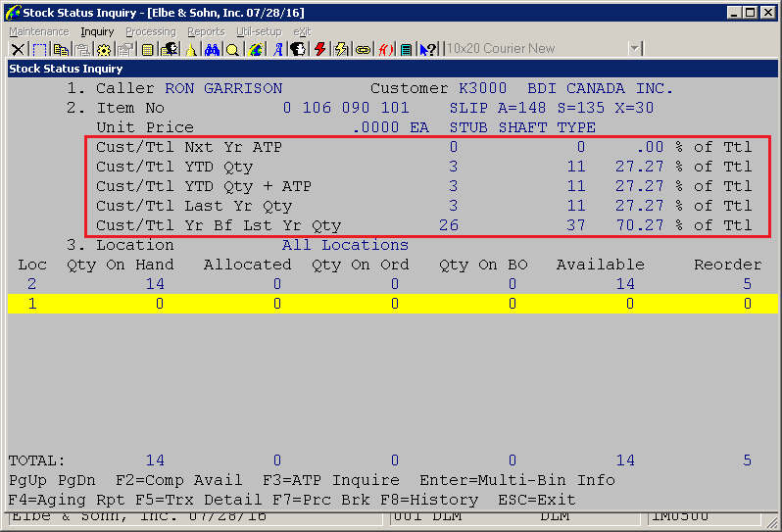The height and width of the screenshot is (532, 782).
Task: Click Qty On Hand 14 for location 2
Action: (155, 284)
